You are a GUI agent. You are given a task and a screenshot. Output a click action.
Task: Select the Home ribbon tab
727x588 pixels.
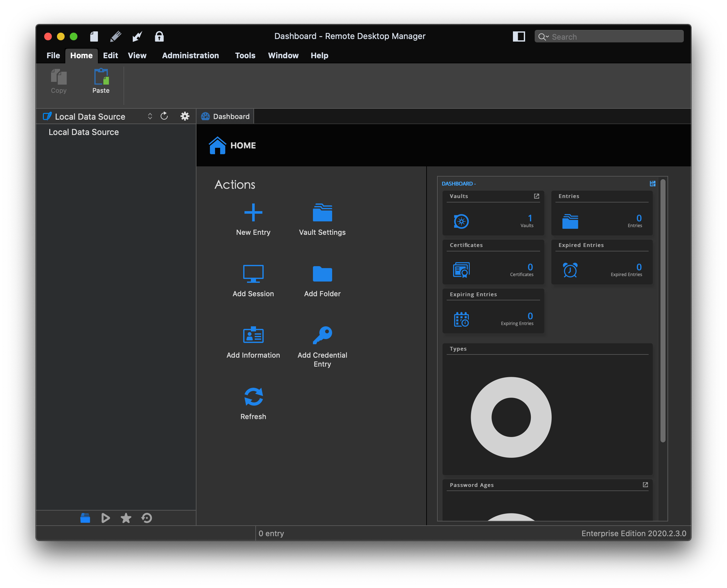click(x=81, y=55)
